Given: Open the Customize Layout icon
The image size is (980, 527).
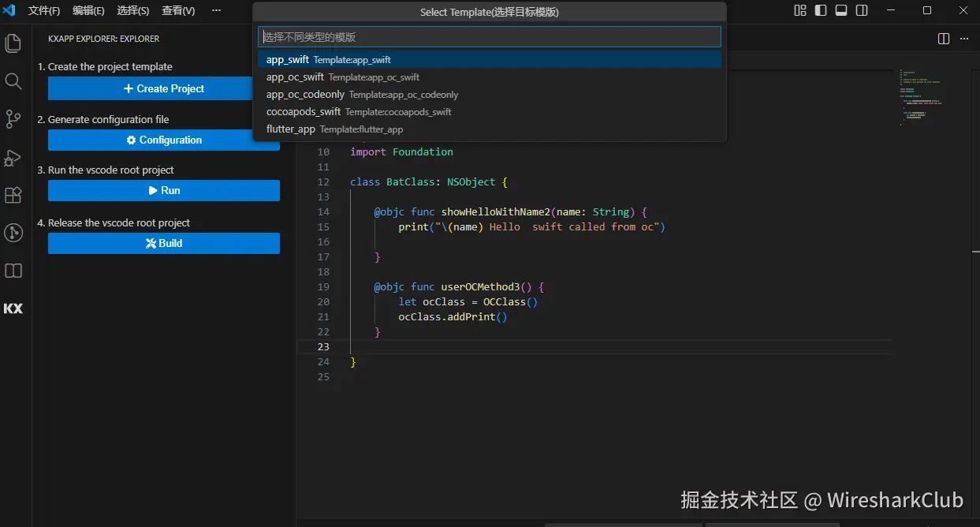Looking at the screenshot, I should (800, 11).
